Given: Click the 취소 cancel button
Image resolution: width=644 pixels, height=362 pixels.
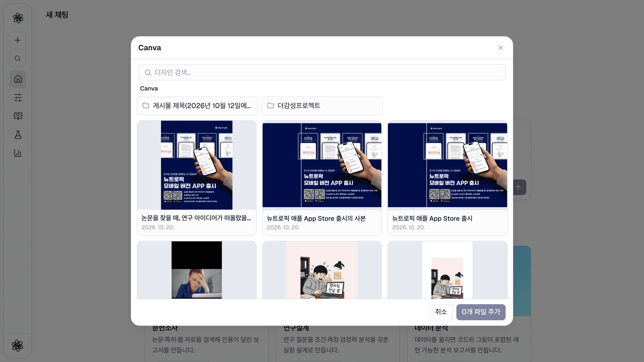Looking at the screenshot, I should (x=441, y=312).
